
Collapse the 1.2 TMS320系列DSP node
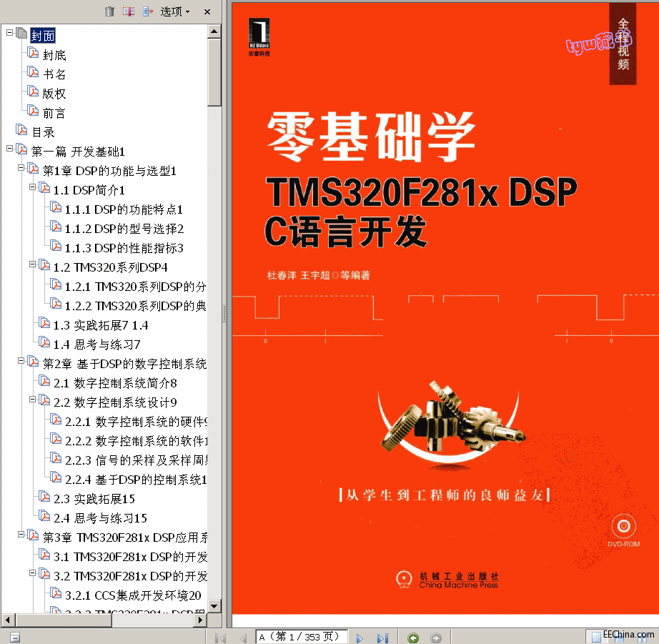[x=32, y=264]
